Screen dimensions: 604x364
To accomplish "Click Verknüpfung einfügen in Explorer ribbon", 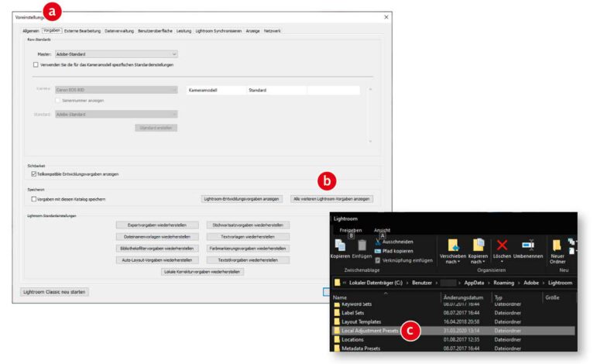I will tap(403, 260).
